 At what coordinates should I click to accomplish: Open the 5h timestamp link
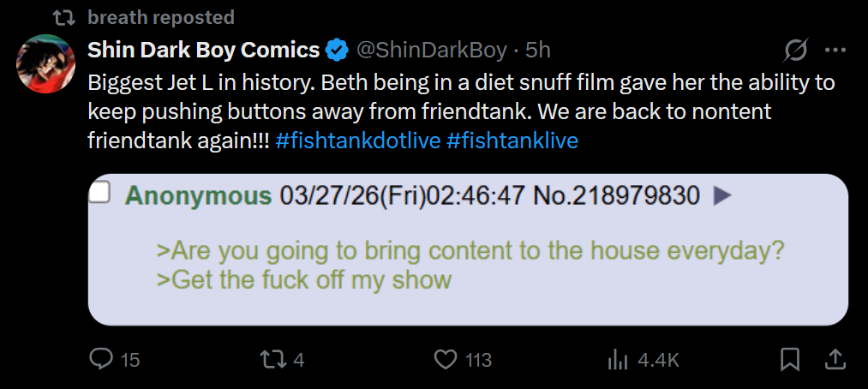[x=537, y=51]
